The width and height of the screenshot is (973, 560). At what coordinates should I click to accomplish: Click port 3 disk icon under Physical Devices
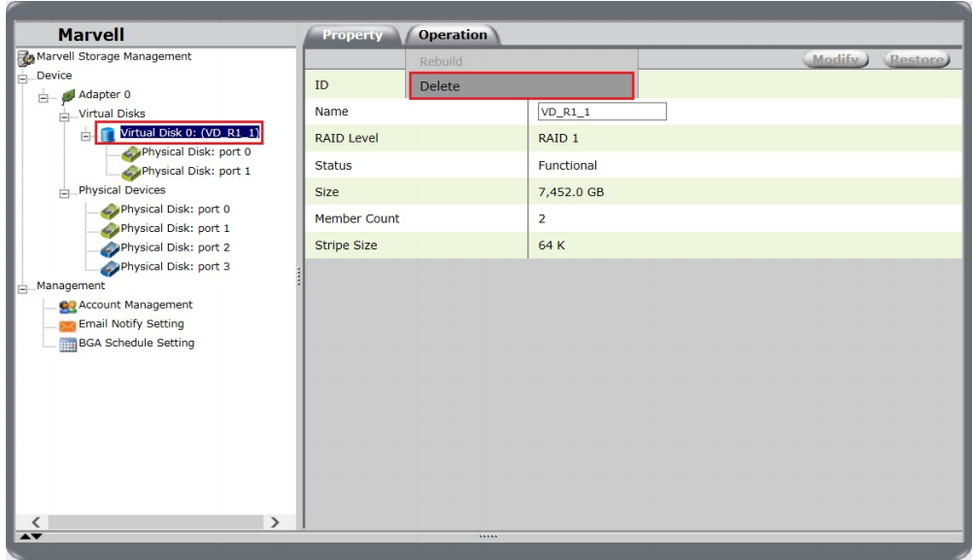coord(107,267)
